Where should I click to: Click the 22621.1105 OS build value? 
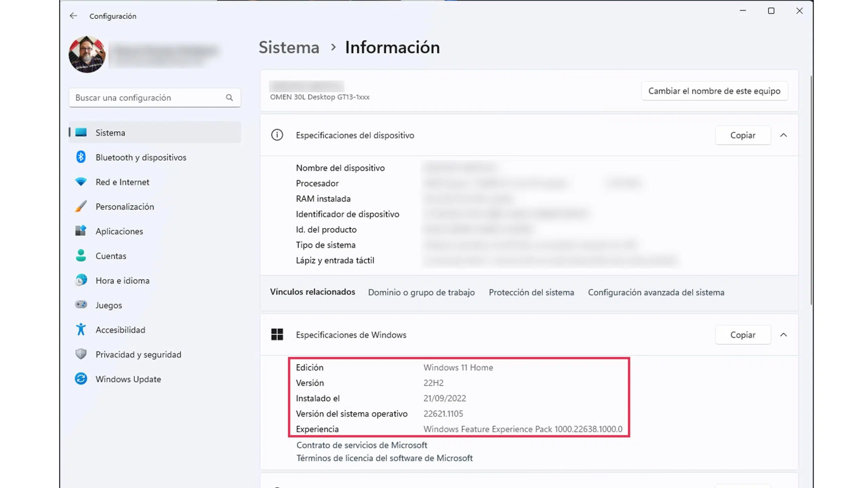coord(443,414)
